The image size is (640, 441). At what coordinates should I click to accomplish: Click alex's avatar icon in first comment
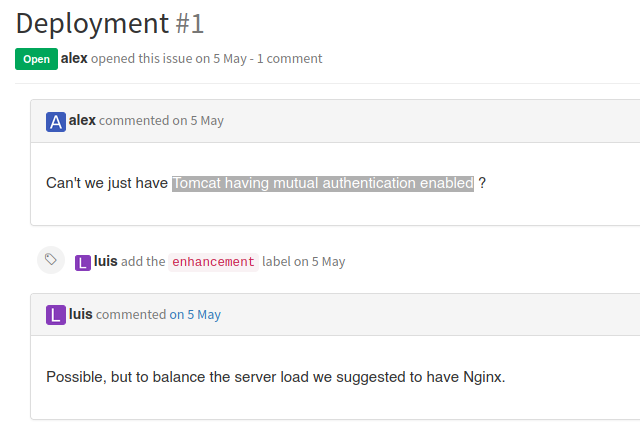point(56,121)
